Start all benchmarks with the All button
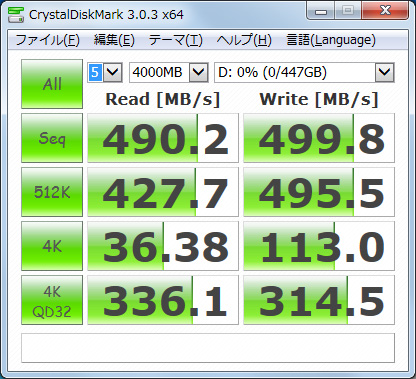The image size is (416, 379). (52, 84)
